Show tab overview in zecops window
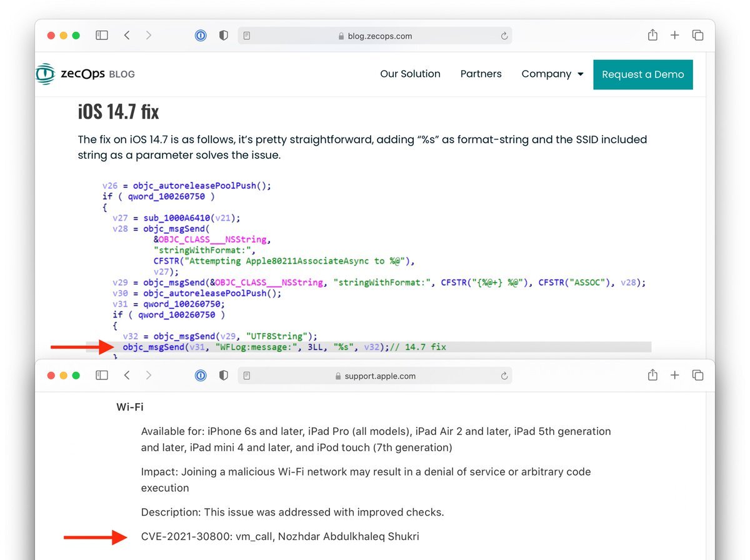Viewport: 750px width, 560px height. tap(698, 36)
